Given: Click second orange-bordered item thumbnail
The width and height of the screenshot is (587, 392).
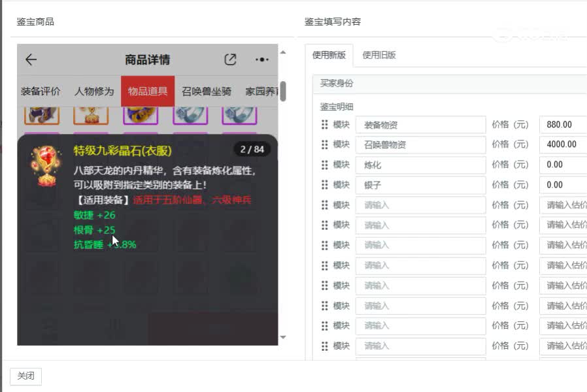Looking at the screenshot, I should [x=91, y=115].
